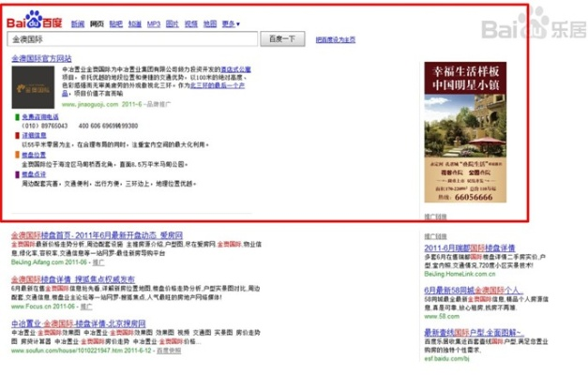The image size is (588, 375).
Task: Switch to the 知道 tab
Action: (x=135, y=24)
